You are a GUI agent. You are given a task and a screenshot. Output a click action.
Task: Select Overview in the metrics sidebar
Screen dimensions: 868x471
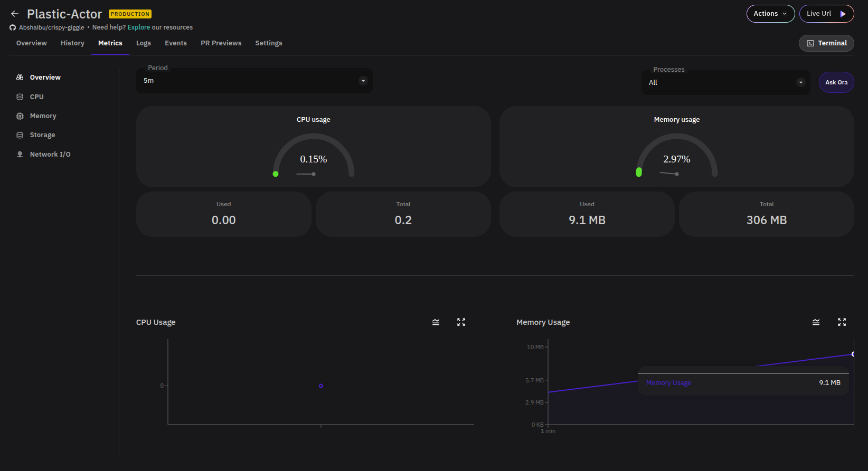click(x=45, y=78)
